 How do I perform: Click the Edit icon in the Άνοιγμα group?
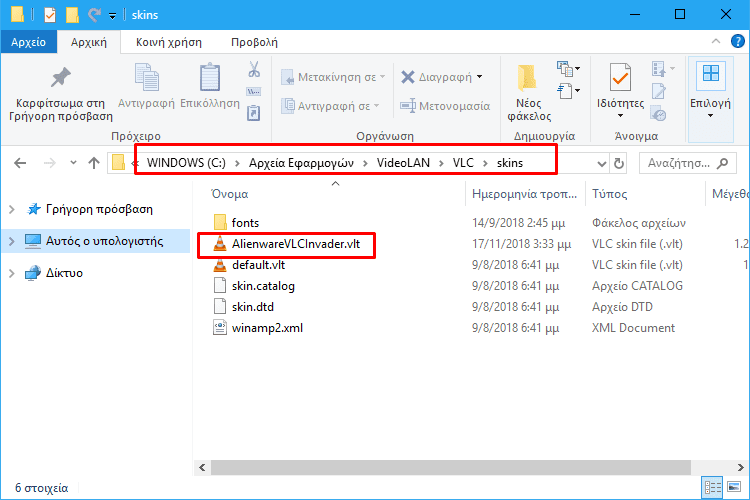(659, 91)
